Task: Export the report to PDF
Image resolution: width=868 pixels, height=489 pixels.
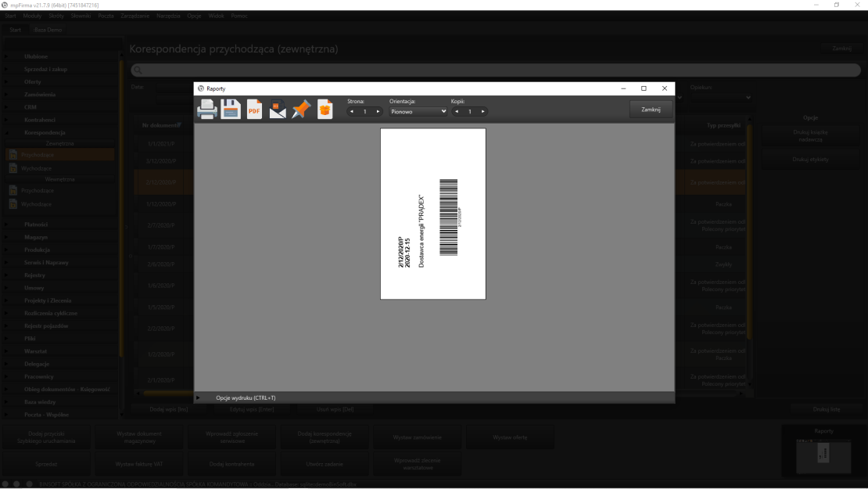Action: (254, 110)
